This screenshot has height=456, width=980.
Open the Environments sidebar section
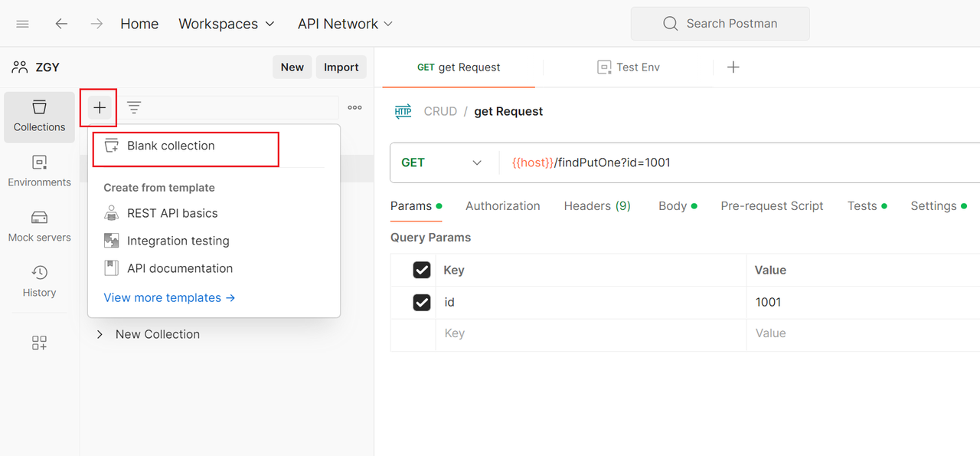click(x=40, y=172)
